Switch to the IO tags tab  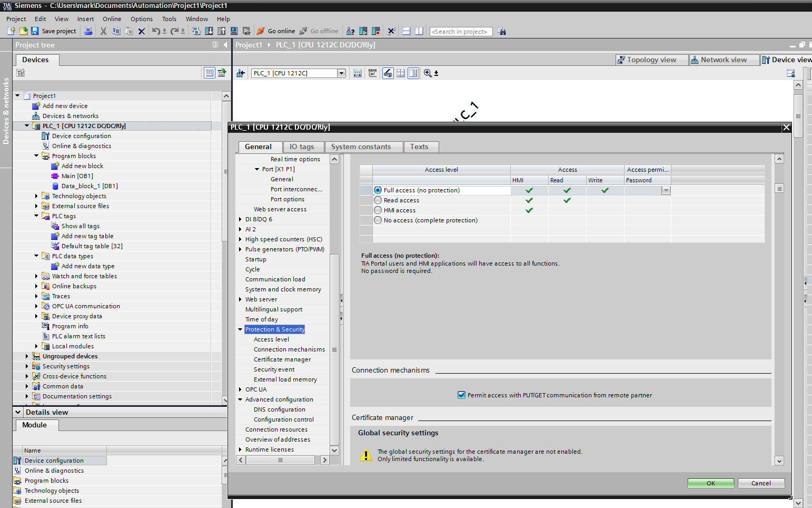tap(302, 147)
